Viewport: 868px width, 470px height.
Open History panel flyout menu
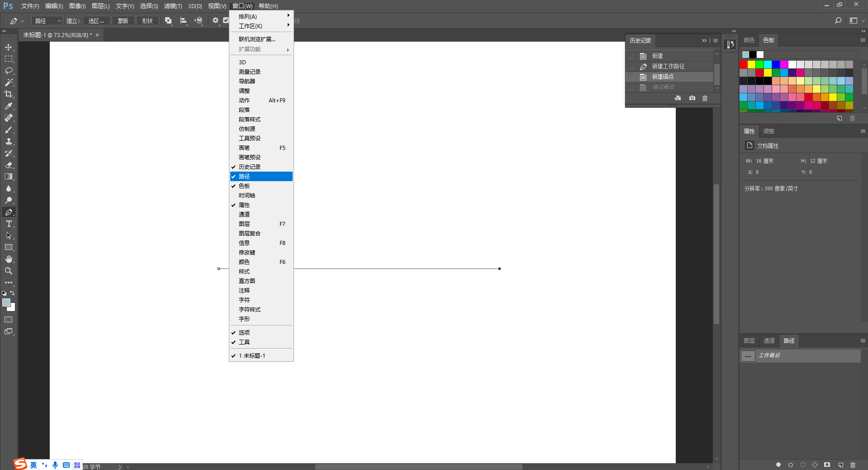(x=716, y=41)
